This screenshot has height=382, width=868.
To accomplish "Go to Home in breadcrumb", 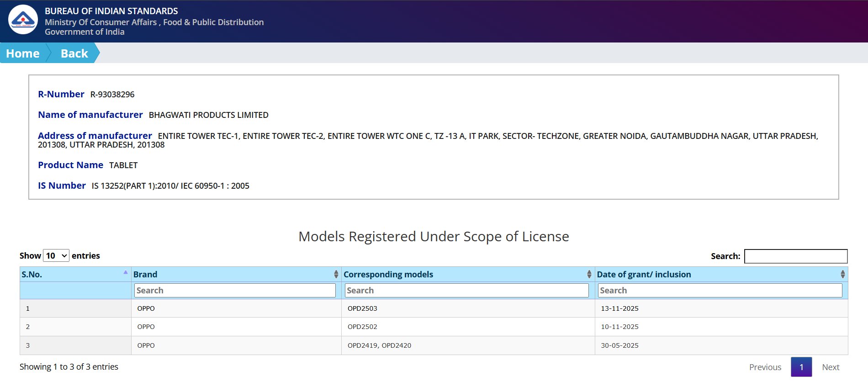I will [x=23, y=53].
